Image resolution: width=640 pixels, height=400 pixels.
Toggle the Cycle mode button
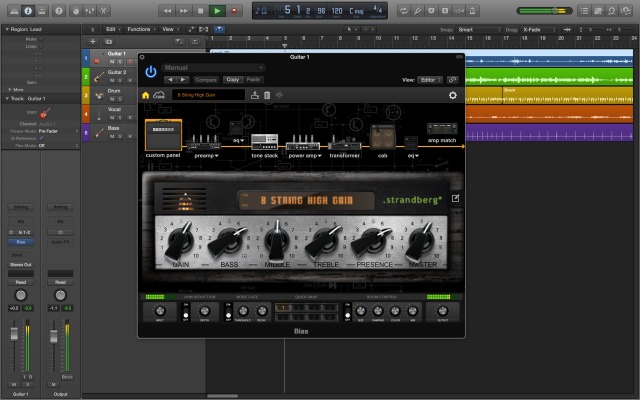click(x=404, y=11)
